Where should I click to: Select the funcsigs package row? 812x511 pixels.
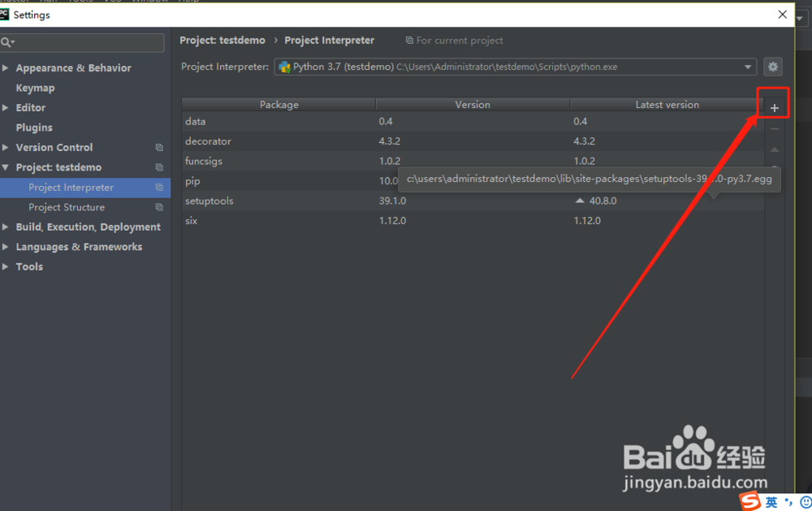[473, 161]
